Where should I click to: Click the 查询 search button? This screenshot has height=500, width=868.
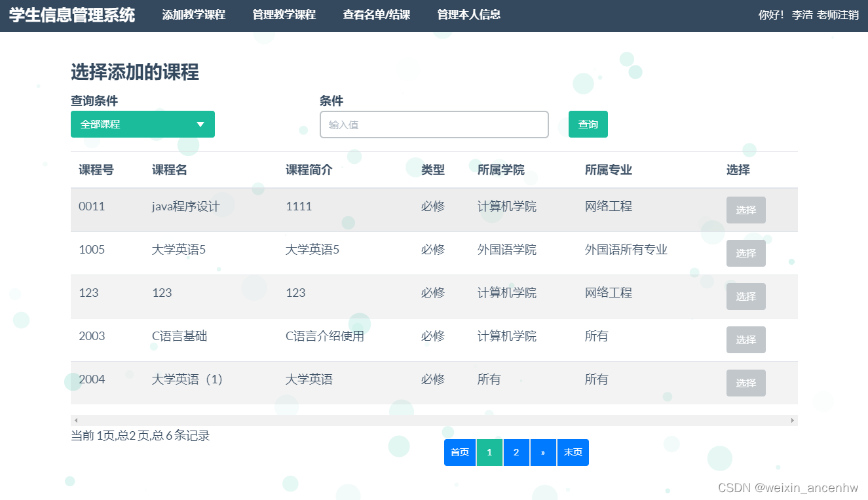(588, 124)
